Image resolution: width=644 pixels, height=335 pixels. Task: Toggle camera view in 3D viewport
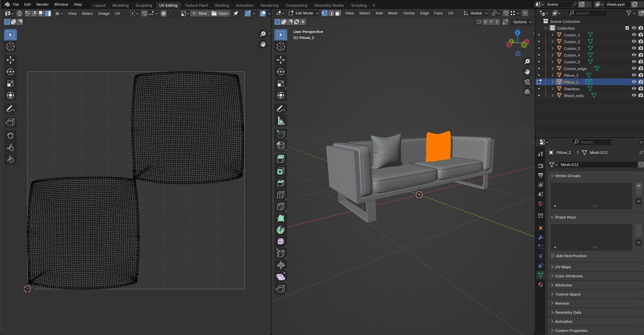point(527,82)
